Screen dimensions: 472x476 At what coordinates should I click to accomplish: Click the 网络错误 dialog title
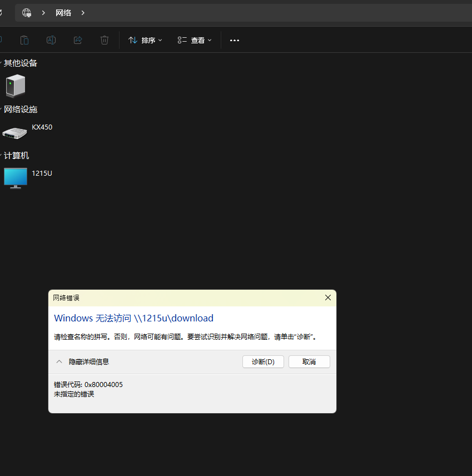tap(66, 298)
